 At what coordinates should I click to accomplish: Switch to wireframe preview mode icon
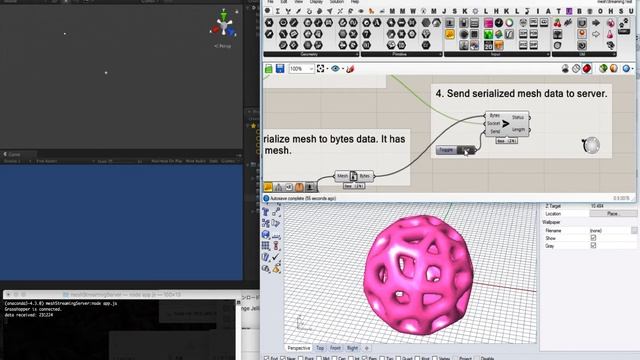(576, 69)
